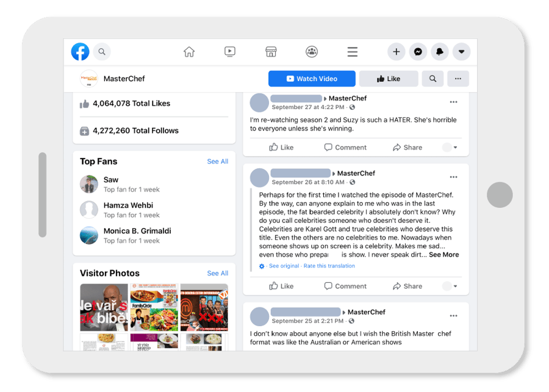Open the MasterChef page more-options ellipsis menu

(457, 79)
